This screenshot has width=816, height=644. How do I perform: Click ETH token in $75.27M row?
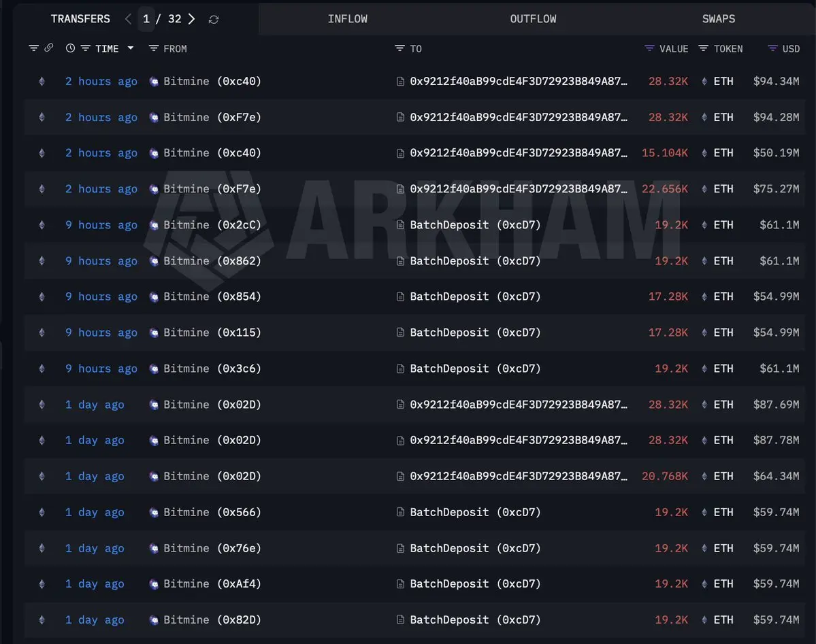coord(718,189)
